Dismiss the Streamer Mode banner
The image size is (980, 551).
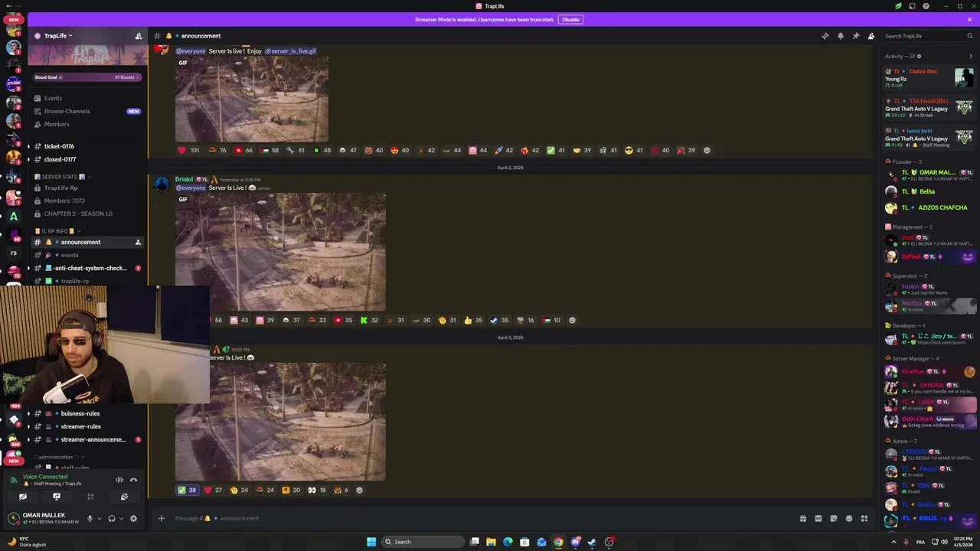[x=969, y=19]
